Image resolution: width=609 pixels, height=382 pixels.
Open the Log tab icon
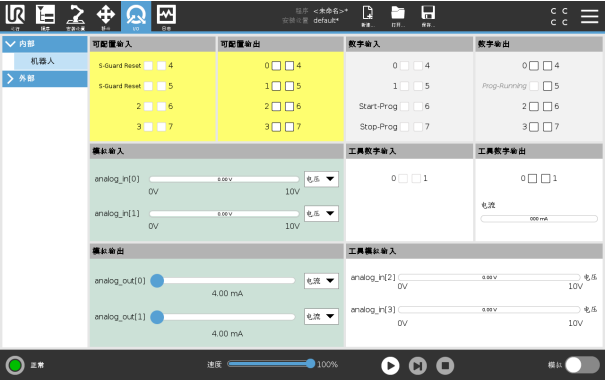(166, 16)
